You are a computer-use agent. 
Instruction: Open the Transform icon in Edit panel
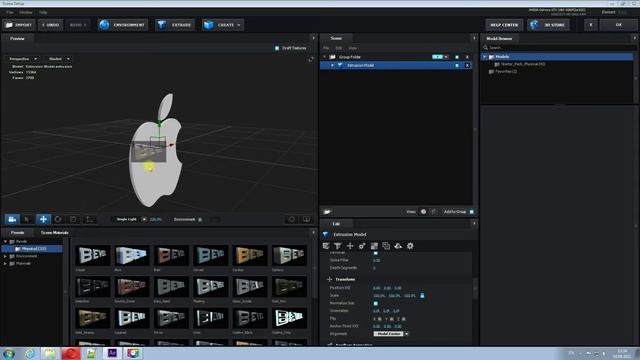click(x=350, y=246)
